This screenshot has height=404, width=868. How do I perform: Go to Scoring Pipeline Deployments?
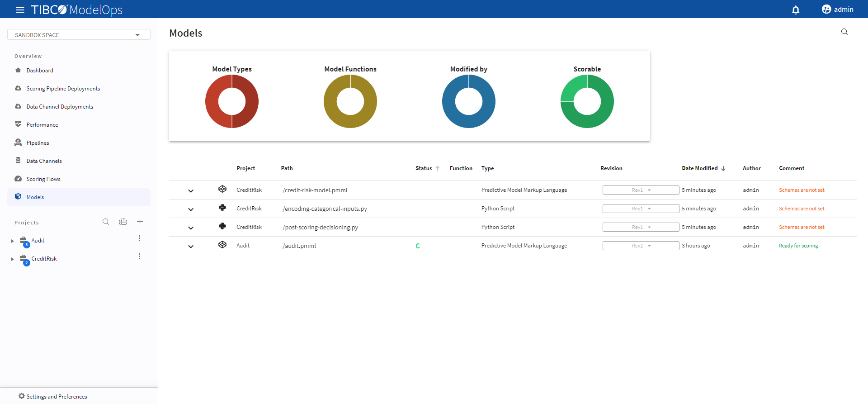(x=63, y=89)
